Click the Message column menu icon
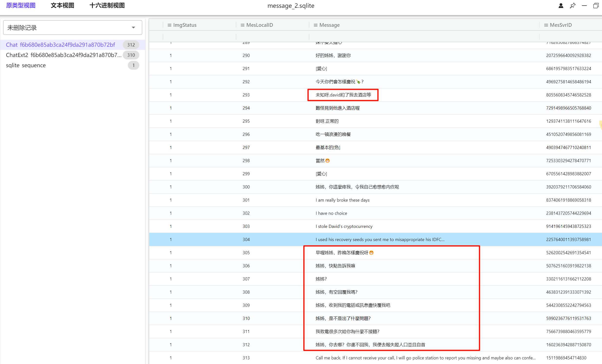 [315, 25]
